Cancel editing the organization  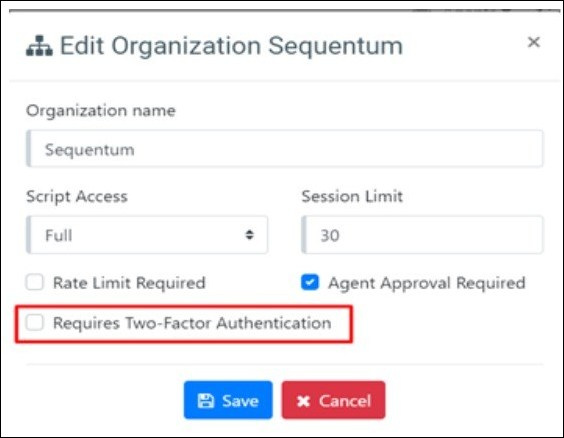[x=333, y=400]
